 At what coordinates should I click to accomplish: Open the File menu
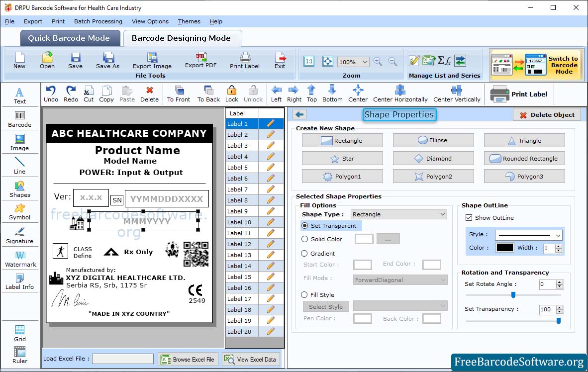pos(10,21)
